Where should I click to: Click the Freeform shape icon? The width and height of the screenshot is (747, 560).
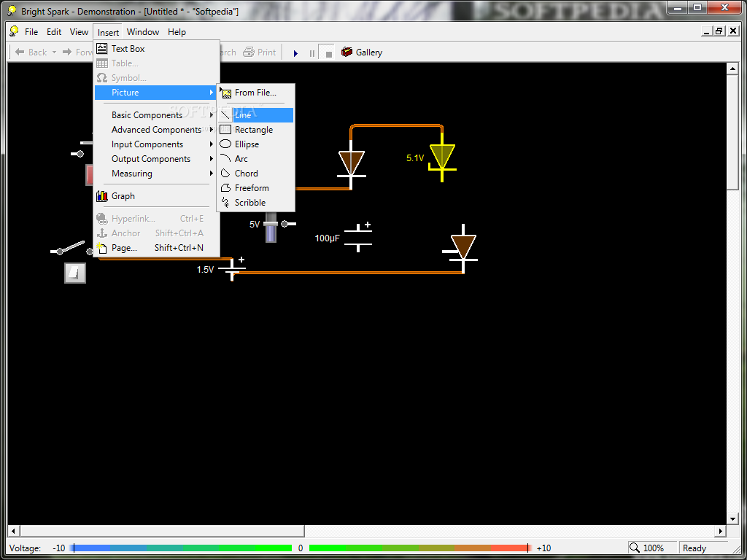click(x=225, y=187)
